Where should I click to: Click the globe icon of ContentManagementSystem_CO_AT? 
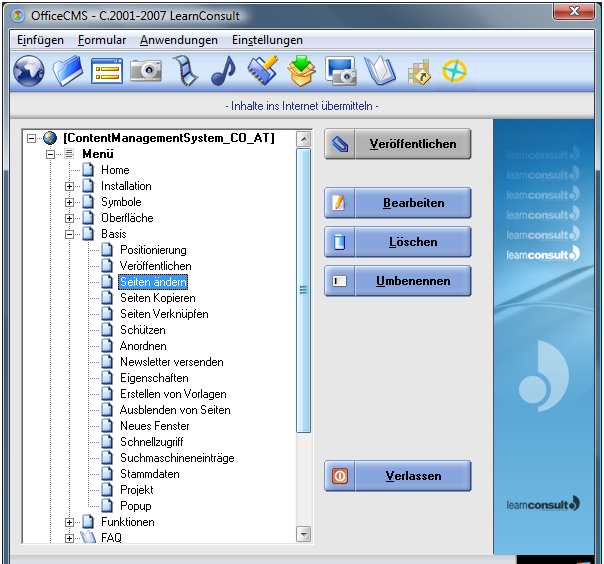click(50, 138)
